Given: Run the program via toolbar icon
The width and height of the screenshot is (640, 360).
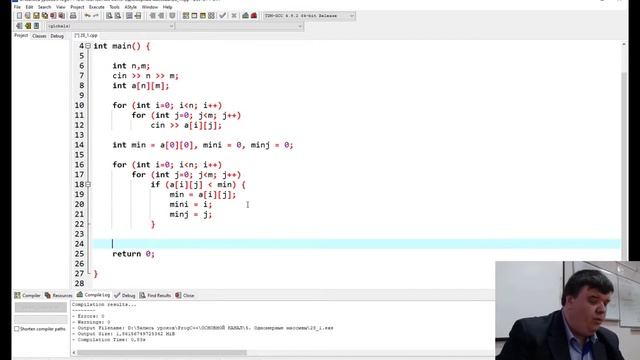Looking at the screenshot, I should 194,16.
